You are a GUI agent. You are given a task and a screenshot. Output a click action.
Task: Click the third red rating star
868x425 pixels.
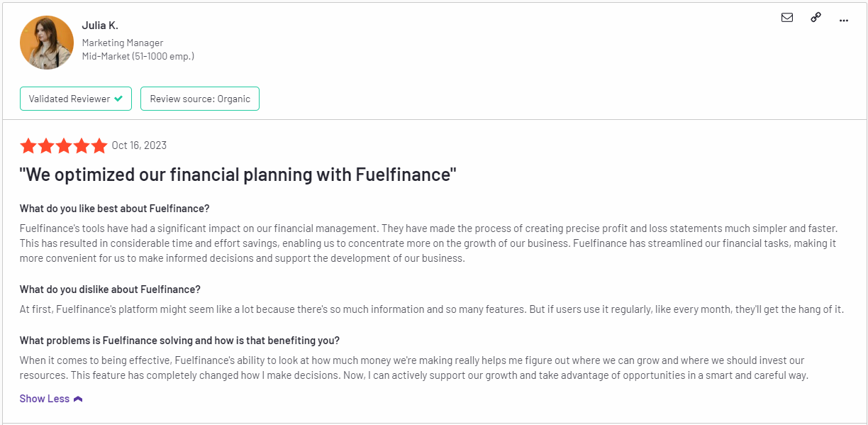click(64, 146)
